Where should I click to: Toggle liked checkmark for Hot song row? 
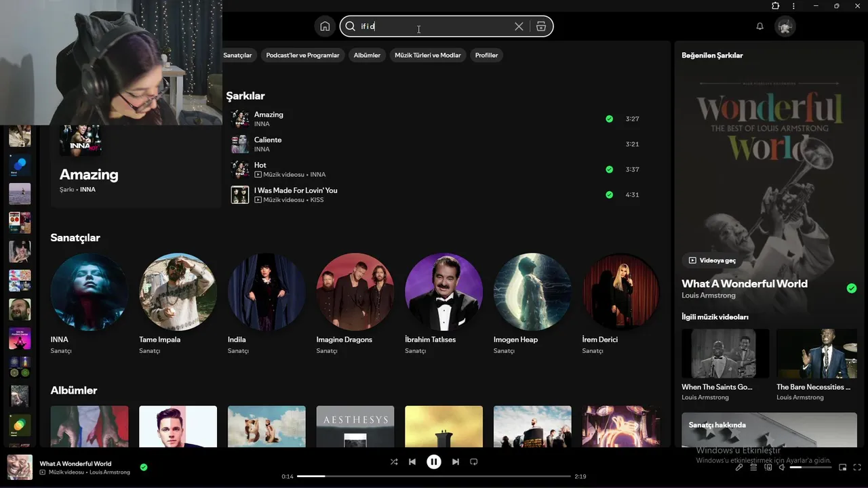(609, 169)
